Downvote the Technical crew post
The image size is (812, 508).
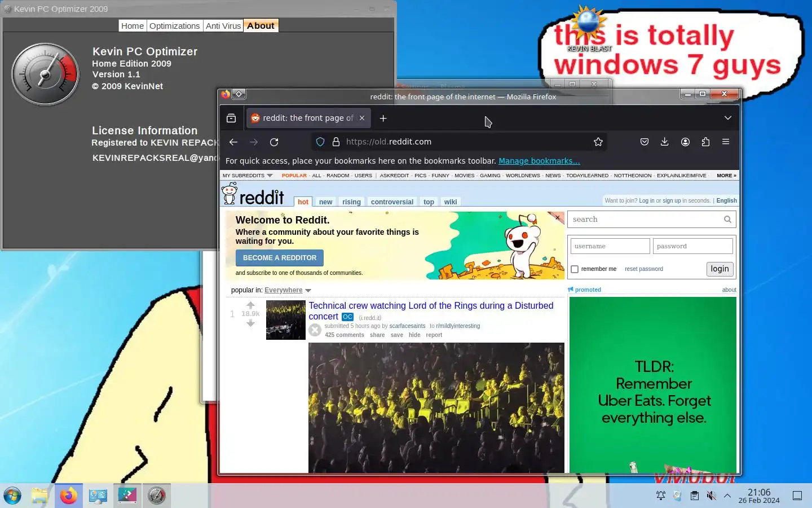(x=251, y=323)
